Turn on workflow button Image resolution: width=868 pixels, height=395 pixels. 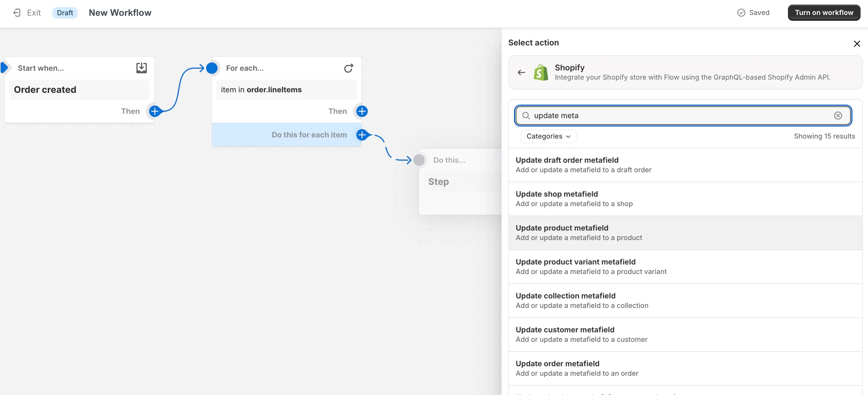[824, 13]
